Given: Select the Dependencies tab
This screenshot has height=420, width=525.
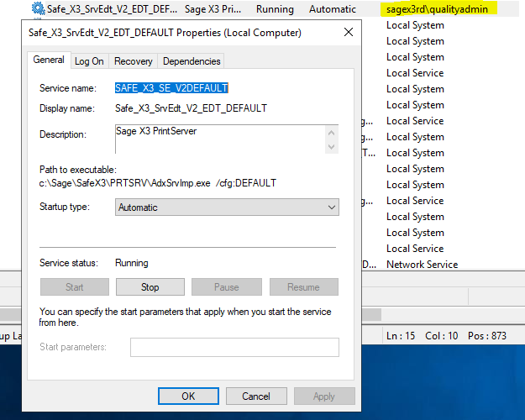Looking at the screenshot, I should point(191,61).
